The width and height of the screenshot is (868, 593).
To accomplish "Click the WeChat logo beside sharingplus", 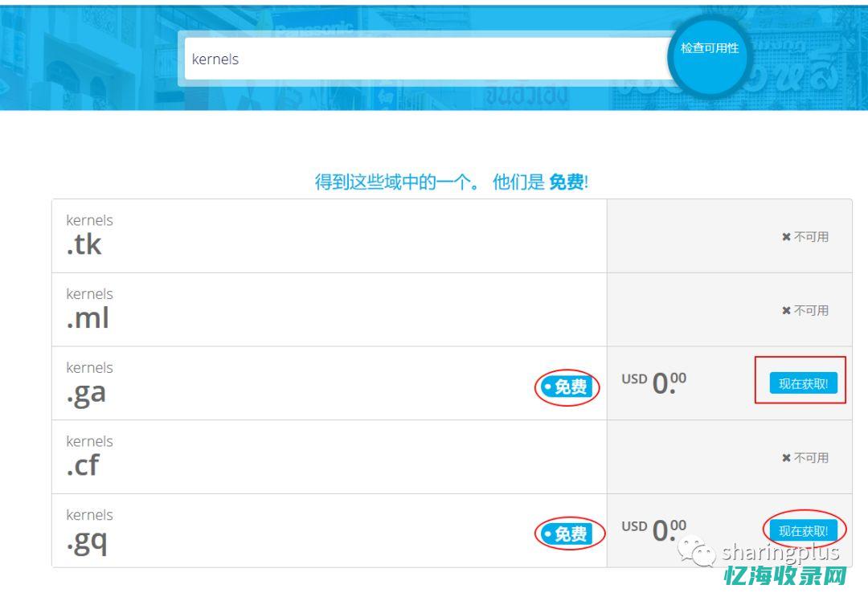I will tap(696, 552).
